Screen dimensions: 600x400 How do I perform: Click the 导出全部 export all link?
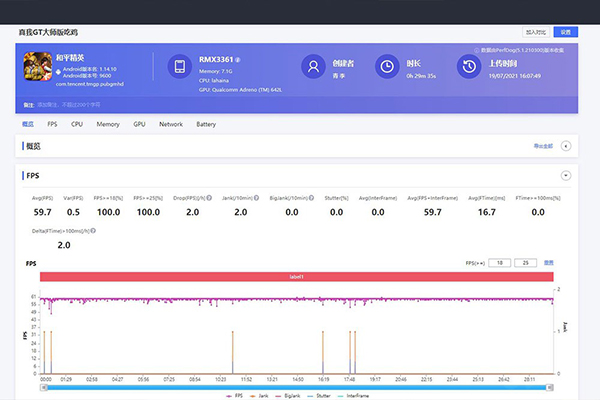541,146
